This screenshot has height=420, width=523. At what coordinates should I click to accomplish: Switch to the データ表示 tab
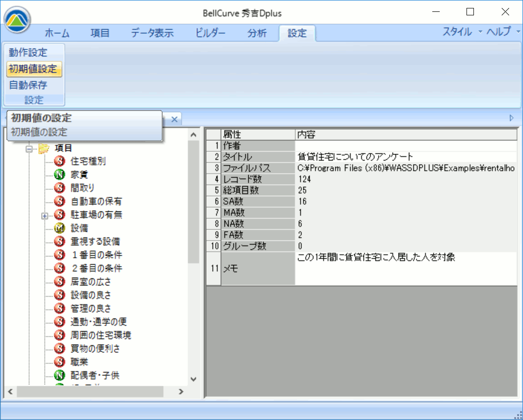point(152,33)
